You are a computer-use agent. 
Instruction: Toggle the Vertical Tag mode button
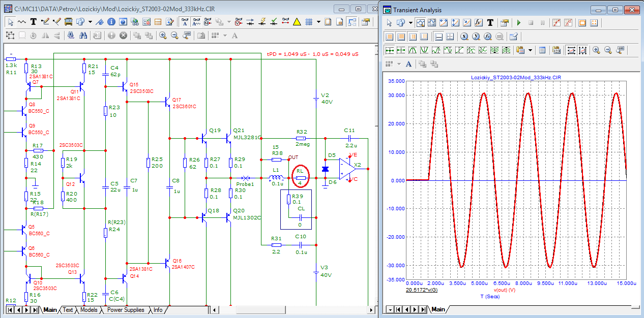(455, 23)
